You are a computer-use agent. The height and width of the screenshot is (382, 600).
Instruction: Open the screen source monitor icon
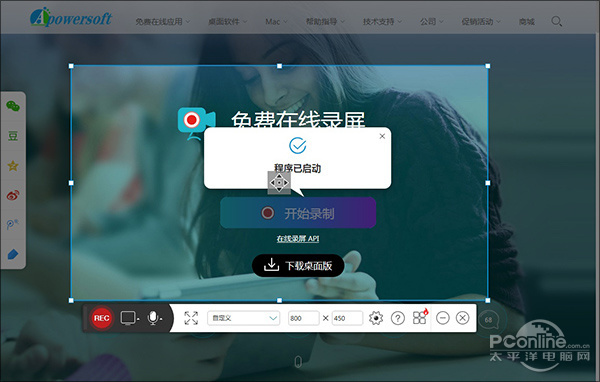[x=129, y=318]
